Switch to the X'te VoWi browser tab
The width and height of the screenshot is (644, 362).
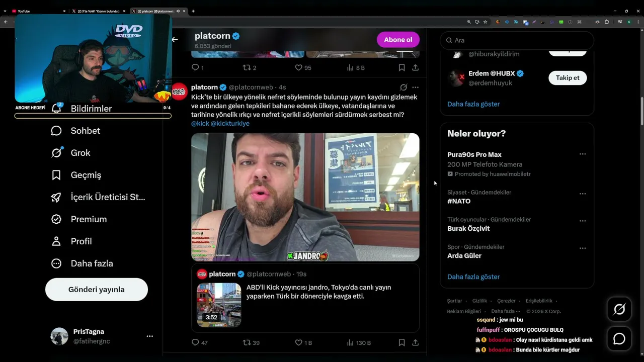pyautogui.click(x=99, y=11)
